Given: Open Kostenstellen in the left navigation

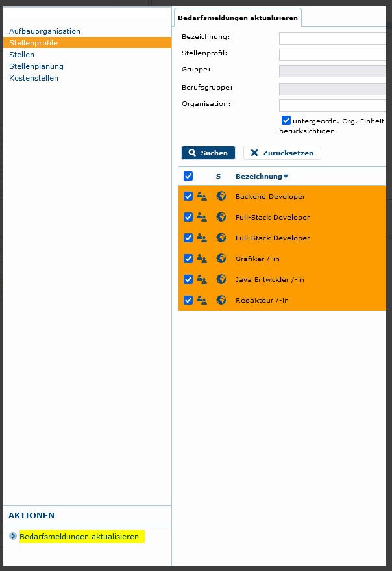Looking at the screenshot, I should (34, 78).
